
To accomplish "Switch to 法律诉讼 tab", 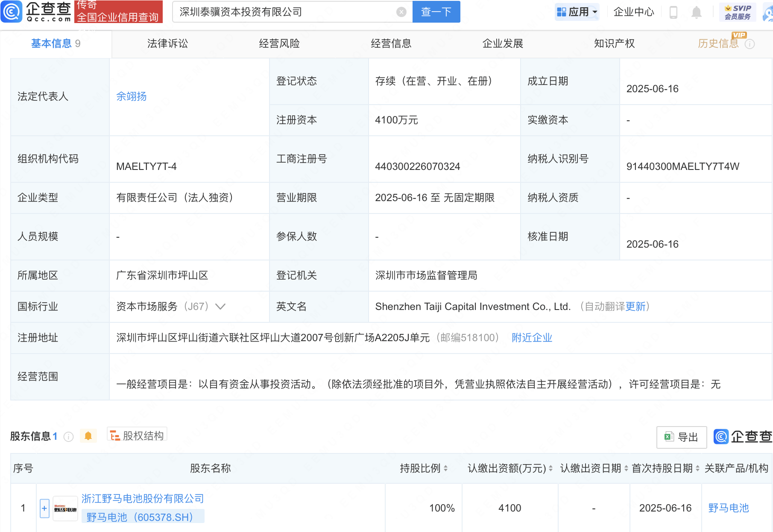I will point(167,44).
